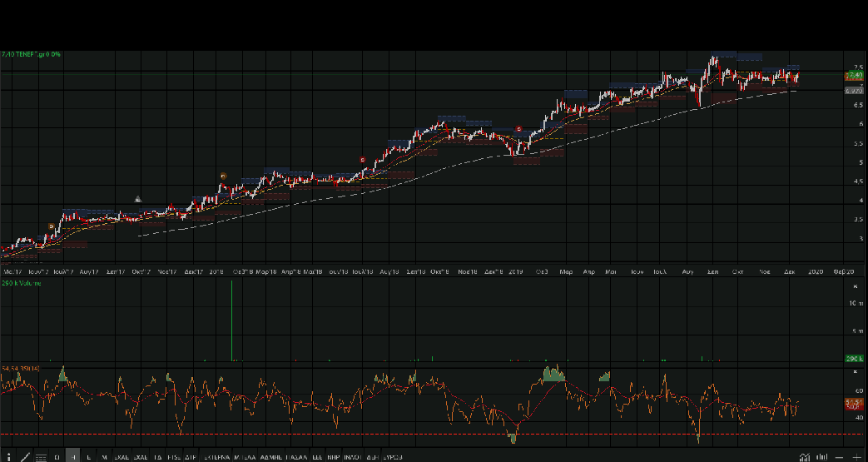Image resolution: width=868 pixels, height=462 pixels.
Task: Zoom out with the minus icon
Action: pyautogui.click(x=840, y=457)
